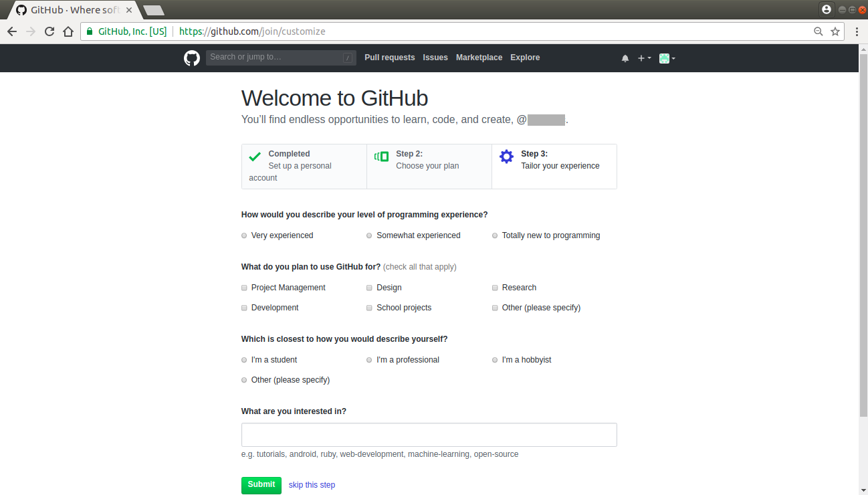This screenshot has height=495, width=868.
Task: Go to browser home page
Action: (x=68, y=31)
